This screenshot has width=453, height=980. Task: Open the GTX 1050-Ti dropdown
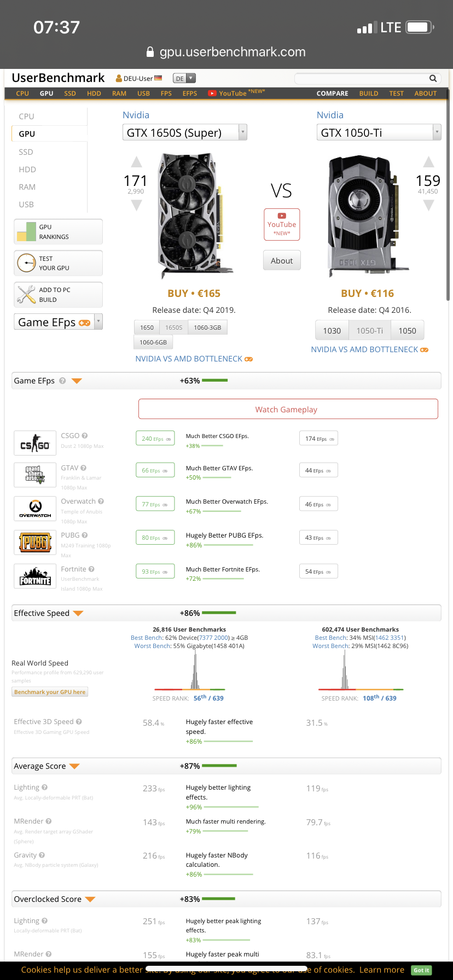click(x=379, y=132)
